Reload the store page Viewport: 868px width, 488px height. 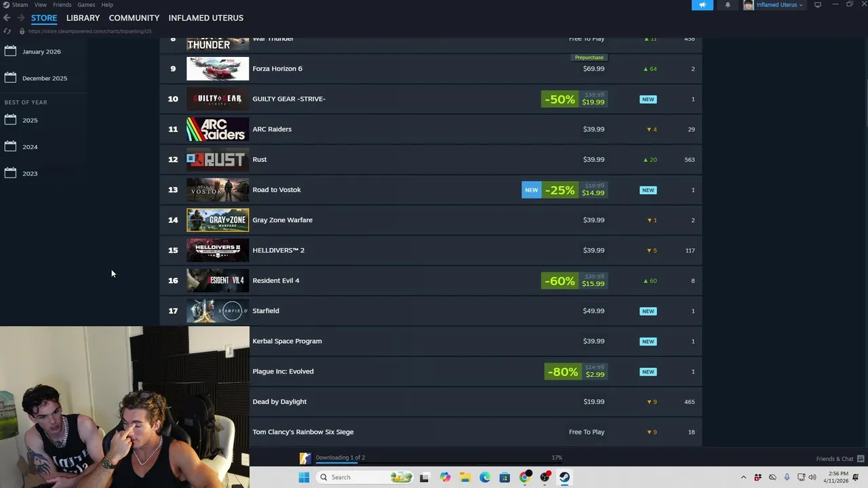pyautogui.click(x=7, y=31)
